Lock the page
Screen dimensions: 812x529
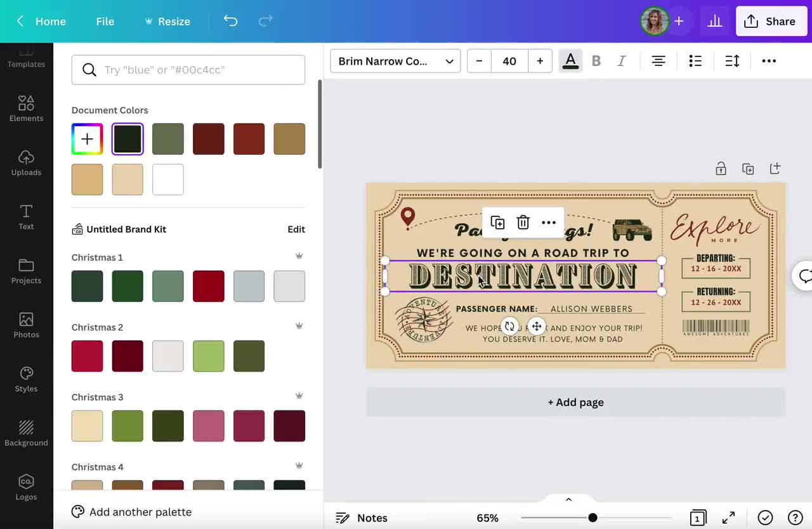(x=721, y=169)
